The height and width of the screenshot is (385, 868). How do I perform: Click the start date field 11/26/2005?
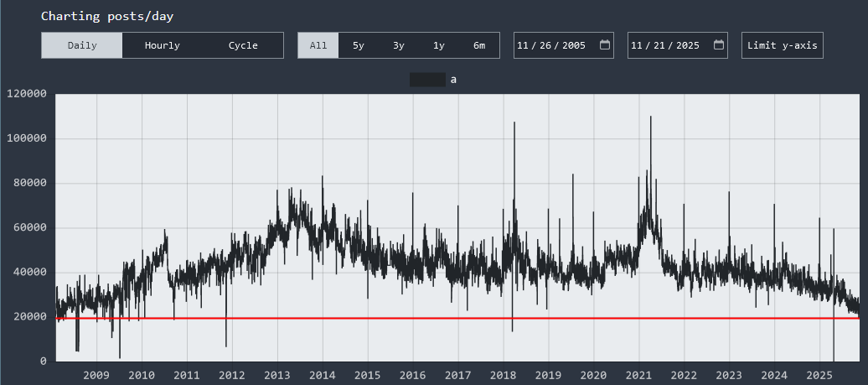pyautogui.click(x=564, y=45)
